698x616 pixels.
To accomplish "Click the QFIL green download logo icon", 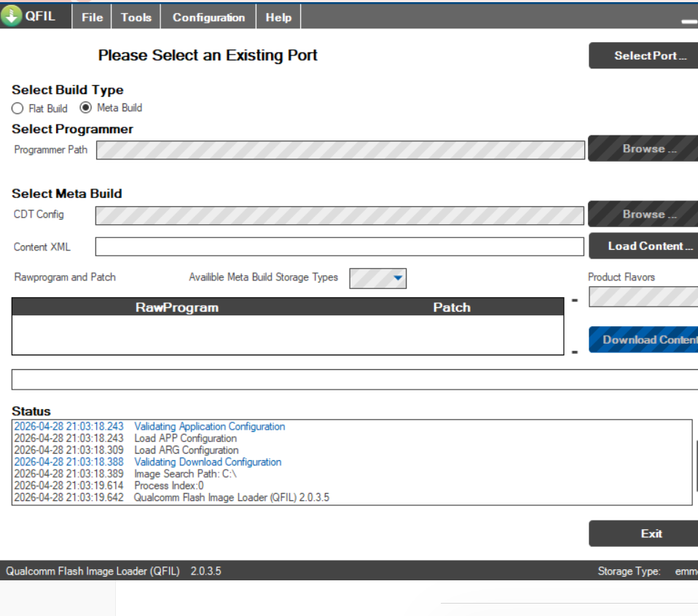I will [x=12, y=16].
